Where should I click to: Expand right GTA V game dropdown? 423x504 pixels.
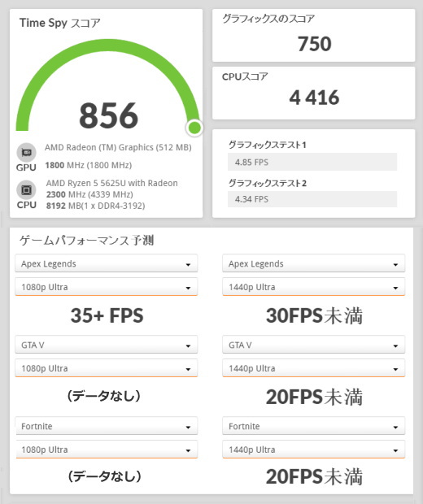(314, 345)
